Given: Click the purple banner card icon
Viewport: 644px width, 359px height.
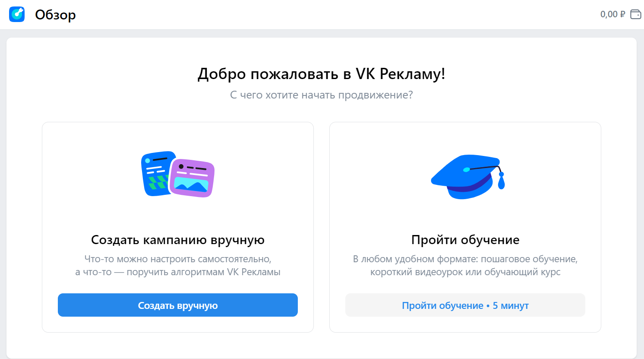Looking at the screenshot, I should (x=192, y=178).
